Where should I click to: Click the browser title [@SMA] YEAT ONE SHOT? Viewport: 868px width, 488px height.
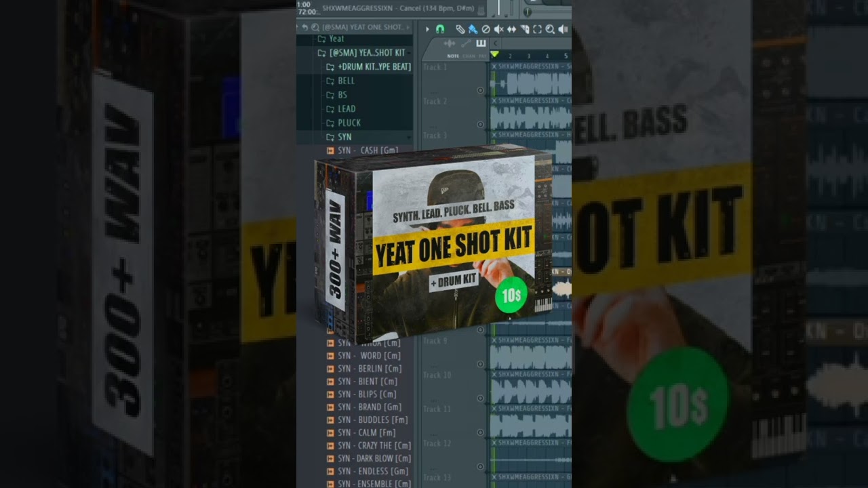pyautogui.click(x=363, y=27)
